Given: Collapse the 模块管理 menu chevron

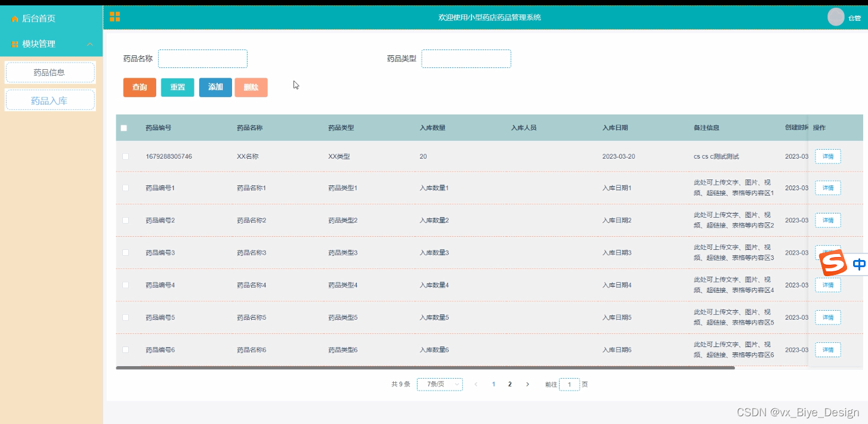Looking at the screenshot, I should (x=90, y=44).
